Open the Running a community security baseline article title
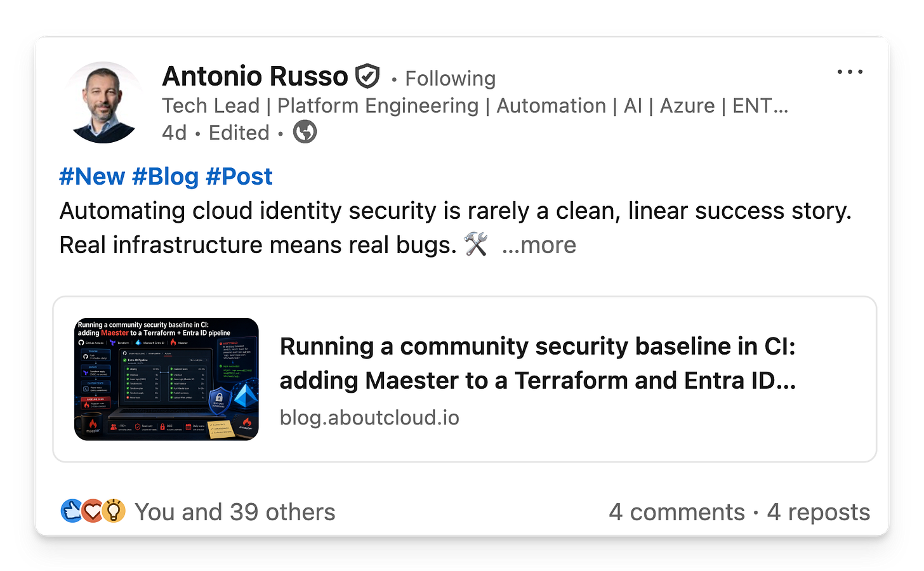Image resolution: width=924 pixels, height=571 pixels. click(538, 363)
